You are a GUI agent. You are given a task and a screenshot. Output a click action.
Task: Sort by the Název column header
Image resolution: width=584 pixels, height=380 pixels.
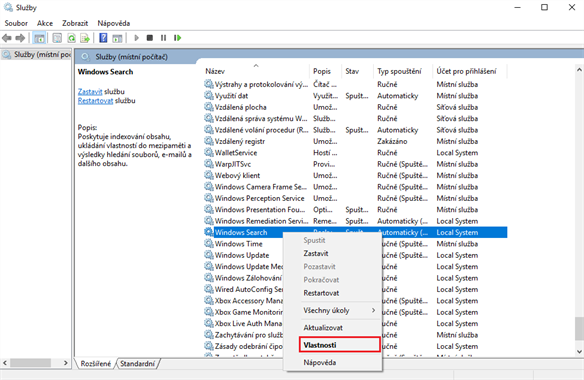tap(257, 71)
